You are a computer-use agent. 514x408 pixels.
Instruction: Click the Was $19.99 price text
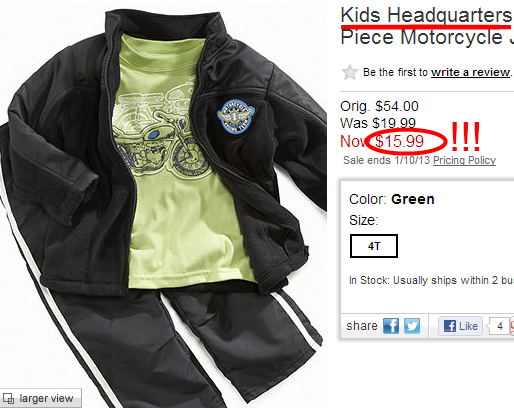point(378,123)
